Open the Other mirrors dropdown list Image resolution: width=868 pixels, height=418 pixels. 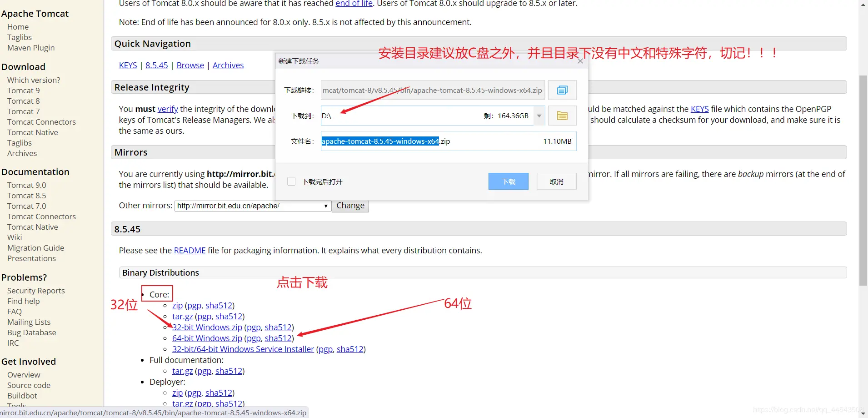[325, 206]
